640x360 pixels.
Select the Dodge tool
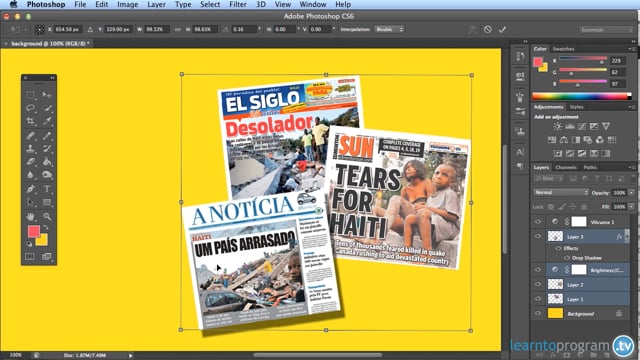(47, 175)
